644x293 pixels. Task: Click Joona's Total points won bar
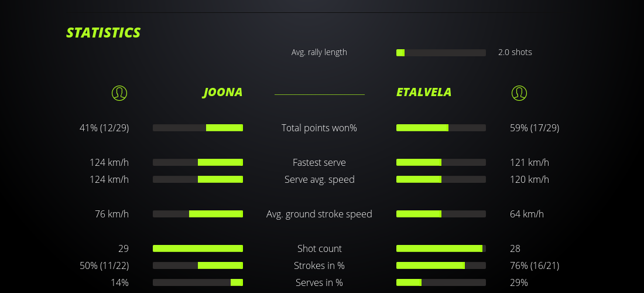click(x=198, y=128)
